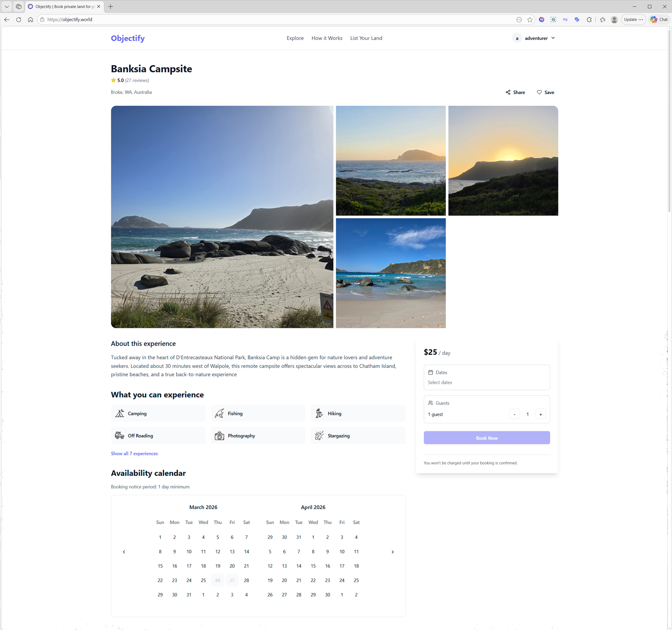The width and height of the screenshot is (672, 630).
Task: Add this page to favorites star
Action: click(x=530, y=20)
